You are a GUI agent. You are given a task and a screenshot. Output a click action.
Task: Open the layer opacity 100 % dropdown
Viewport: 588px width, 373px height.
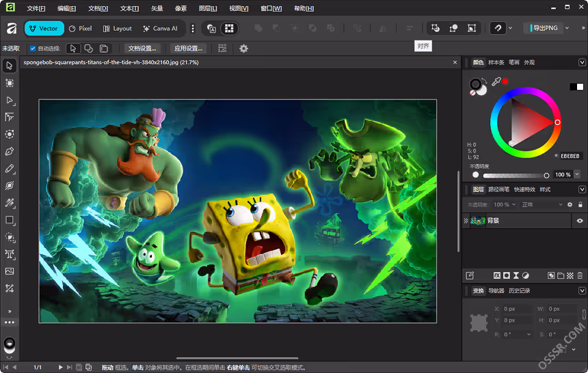coord(505,205)
